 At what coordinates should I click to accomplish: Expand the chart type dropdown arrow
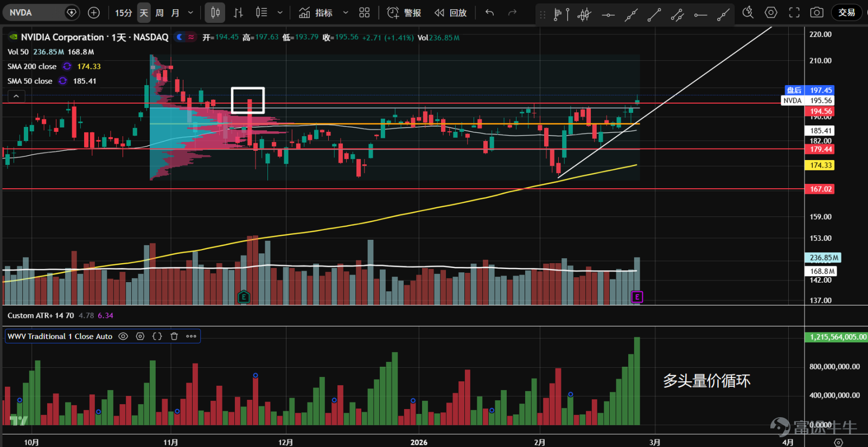(280, 12)
